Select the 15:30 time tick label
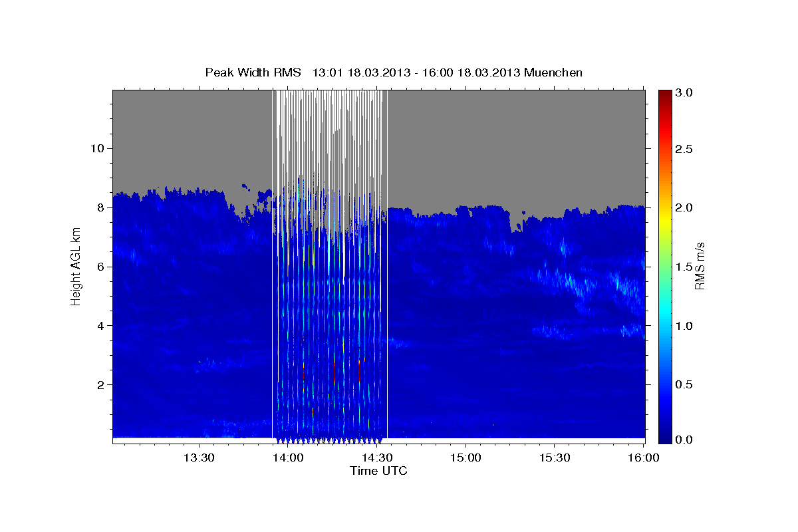 pos(554,458)
